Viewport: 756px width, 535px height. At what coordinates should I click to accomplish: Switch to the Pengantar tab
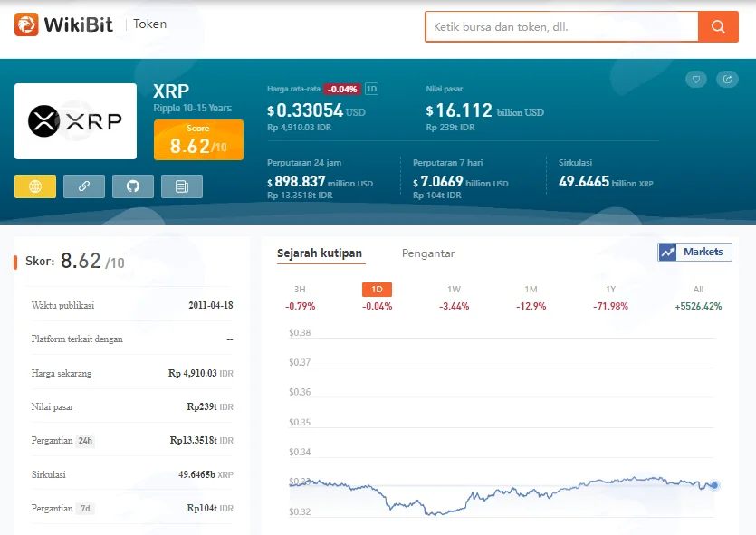click(x=428, y=253)
